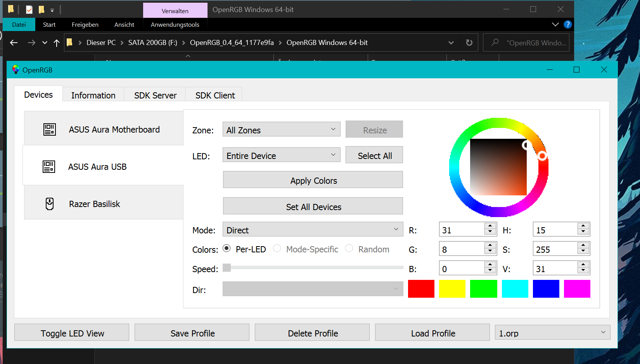
Task: Select the Per-LED colors radio button
Action: pos(227,248)
